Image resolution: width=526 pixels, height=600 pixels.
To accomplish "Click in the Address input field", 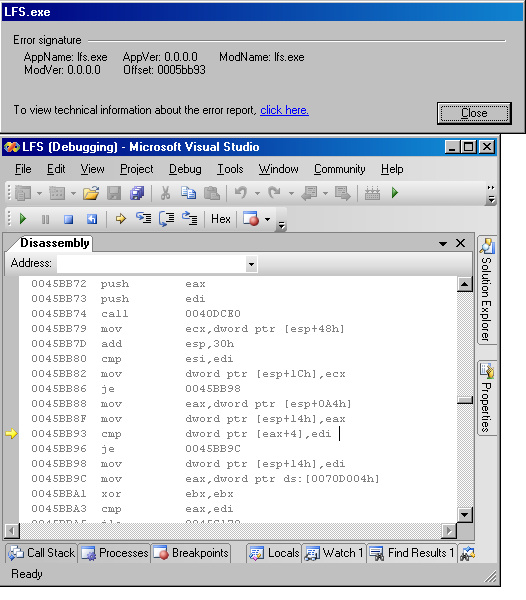I will 151,264.
